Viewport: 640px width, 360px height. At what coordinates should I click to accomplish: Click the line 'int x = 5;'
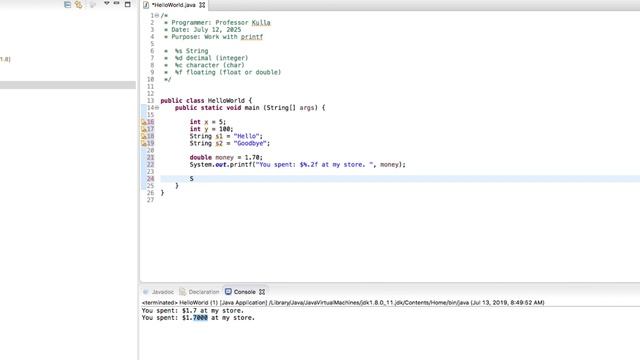[x=207, y=122]
